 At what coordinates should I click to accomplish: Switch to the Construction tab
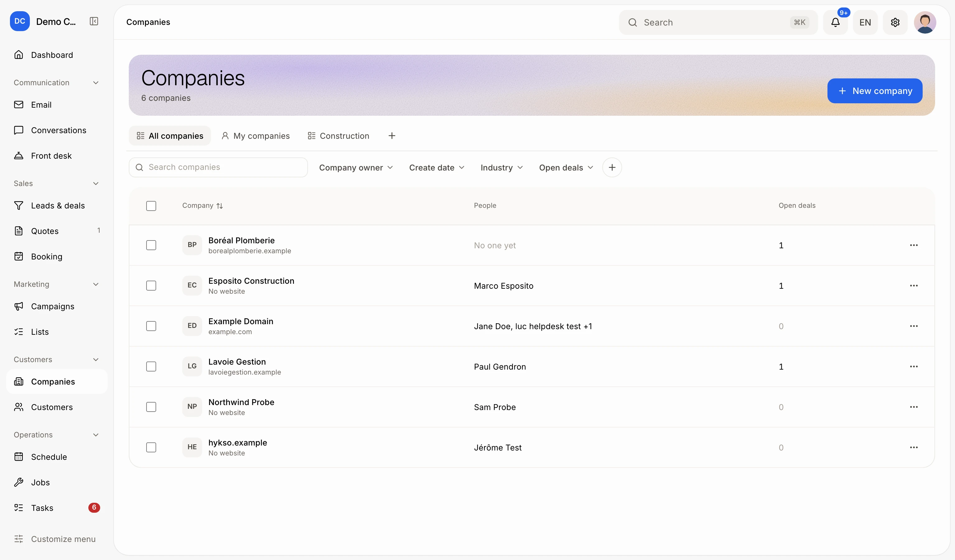pyautogui.click(x=338, y=136)
